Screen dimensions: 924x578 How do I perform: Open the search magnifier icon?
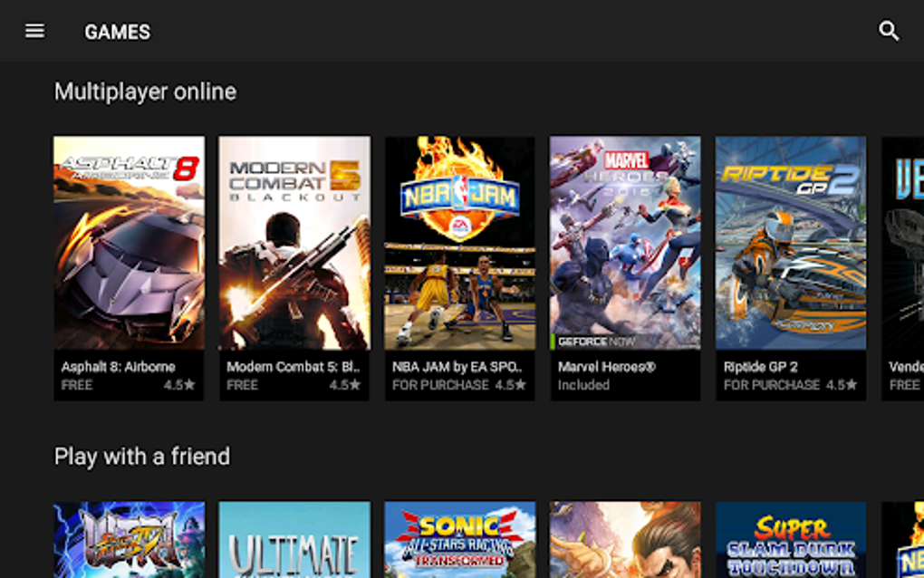889,31
